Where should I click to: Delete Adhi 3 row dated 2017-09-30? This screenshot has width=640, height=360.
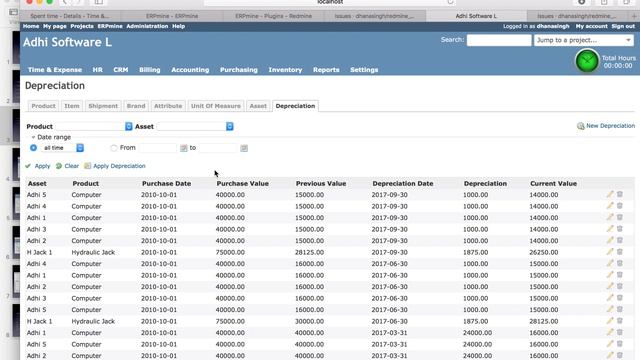620,229
